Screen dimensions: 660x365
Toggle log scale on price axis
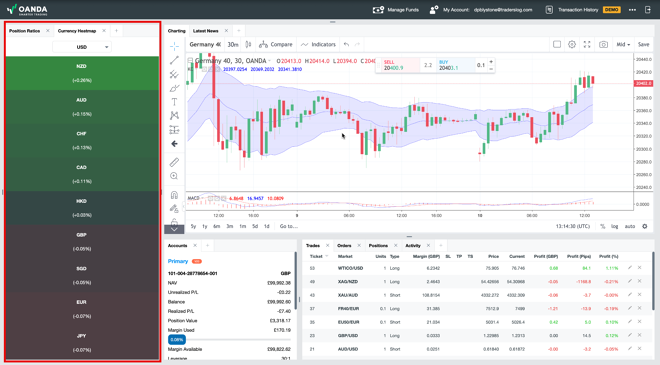click(615, 226)
